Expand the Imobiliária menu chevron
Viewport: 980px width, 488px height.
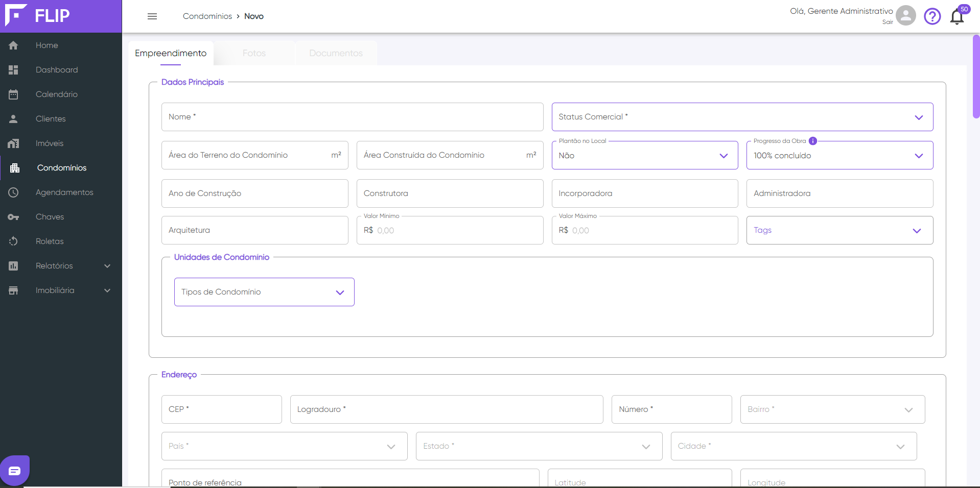pyautogui.click(x=107, y=290)
